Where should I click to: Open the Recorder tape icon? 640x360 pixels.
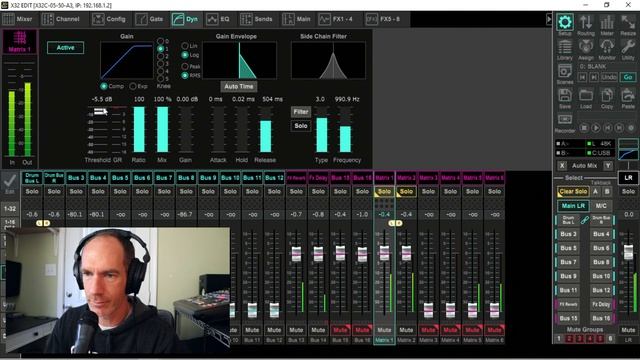(564, 120)
